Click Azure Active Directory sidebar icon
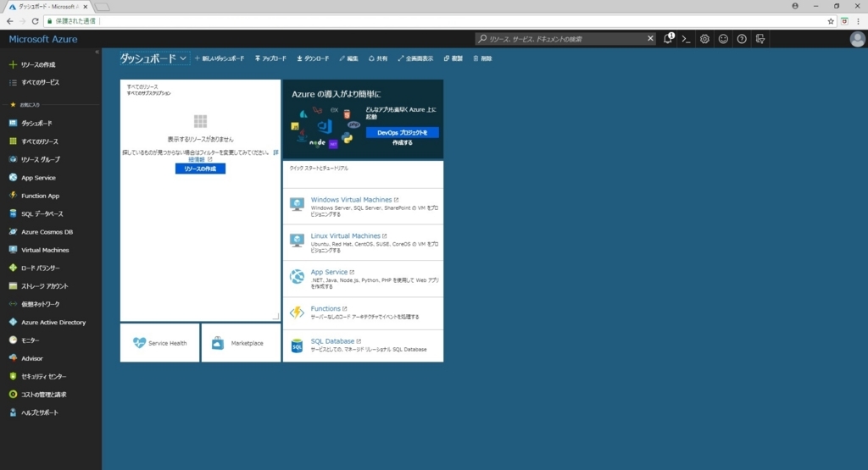The height and width of the screenshot is (470, 868). click(13, 322)
